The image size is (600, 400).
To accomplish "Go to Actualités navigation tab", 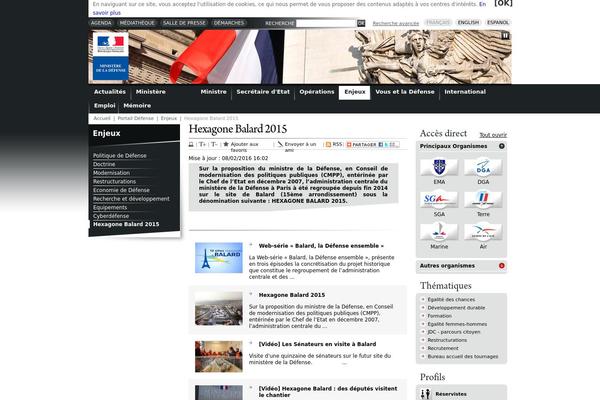I will point(110,92).
